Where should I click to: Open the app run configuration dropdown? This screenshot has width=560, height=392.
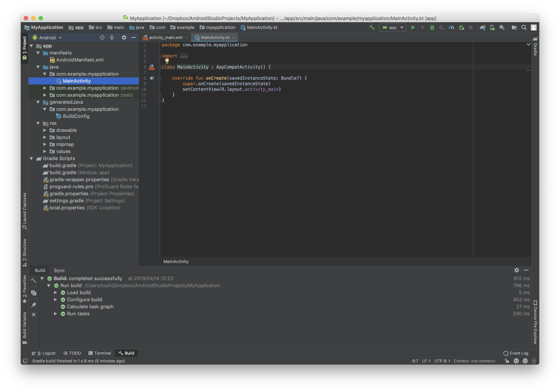(392, 27)
